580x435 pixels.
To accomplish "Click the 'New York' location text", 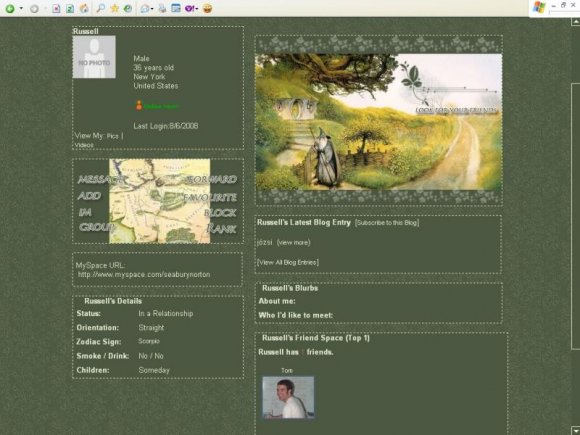I will tap(149, 77).
